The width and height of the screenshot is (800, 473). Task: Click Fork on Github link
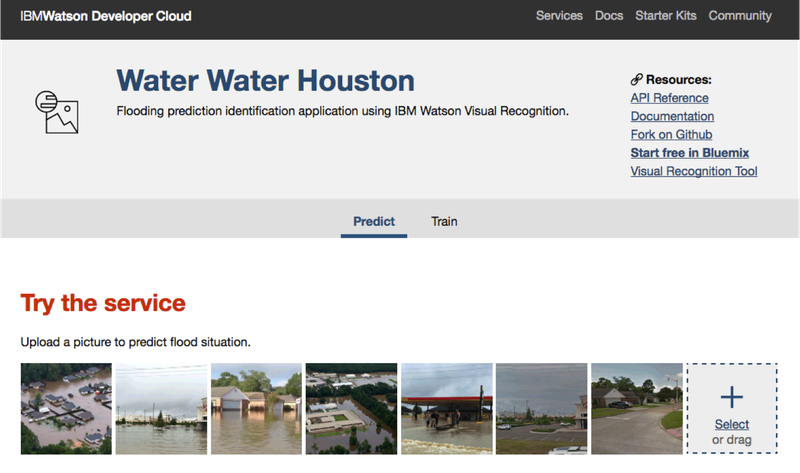[x=671, y=134]
